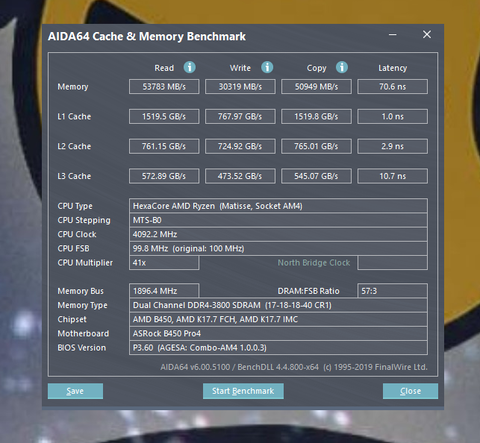Select L3 Cache Latency 10.7 ns

pyautogui.click(x=393, y=176)
